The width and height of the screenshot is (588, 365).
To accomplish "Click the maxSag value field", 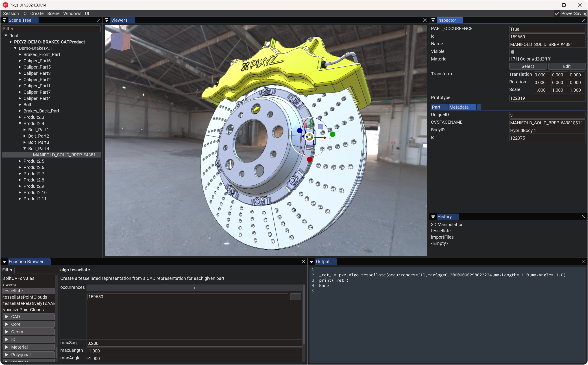I will 193,343.
